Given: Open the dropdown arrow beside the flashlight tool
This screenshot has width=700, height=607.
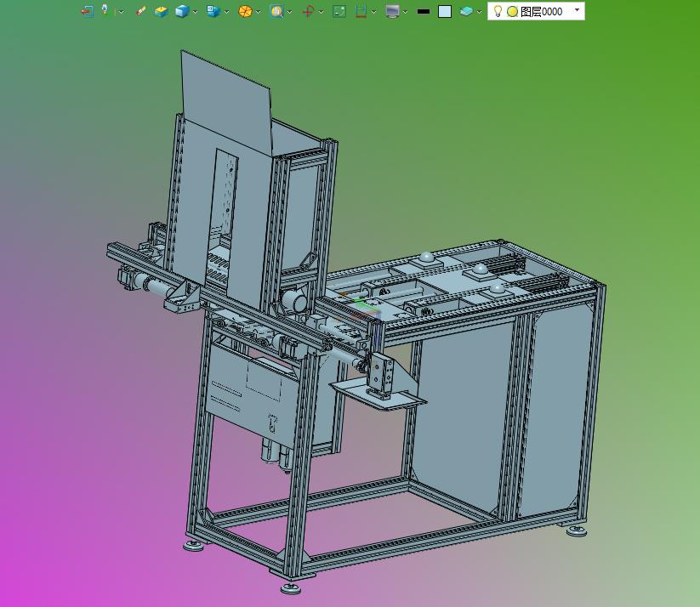Looking at the screenshot, I should 121,12.
